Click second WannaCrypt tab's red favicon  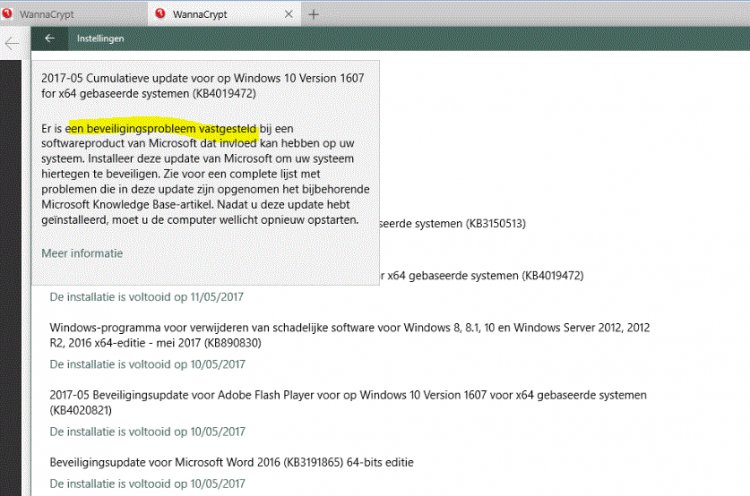point(160,14)
